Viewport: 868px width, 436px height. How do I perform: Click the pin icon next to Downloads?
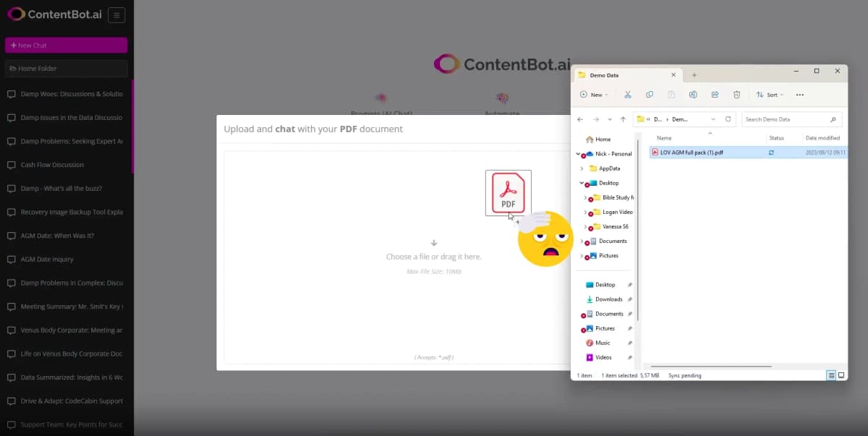(x=630, y=299)
